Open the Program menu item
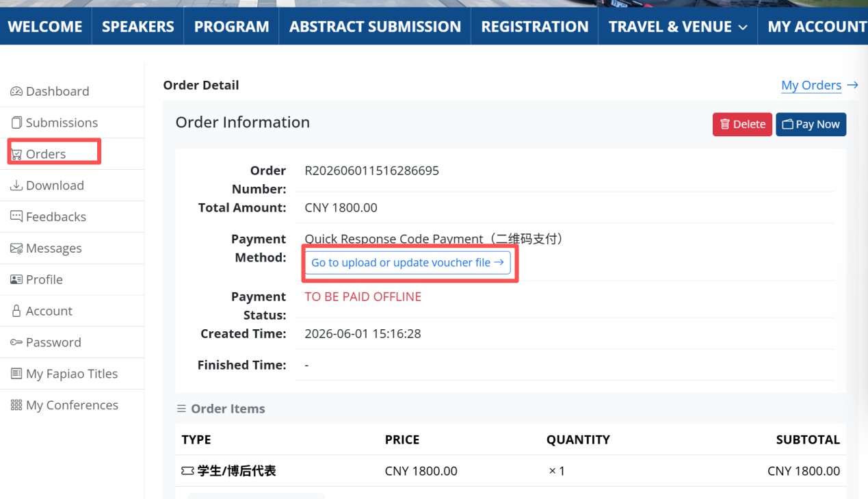 [x=231, y=27]
